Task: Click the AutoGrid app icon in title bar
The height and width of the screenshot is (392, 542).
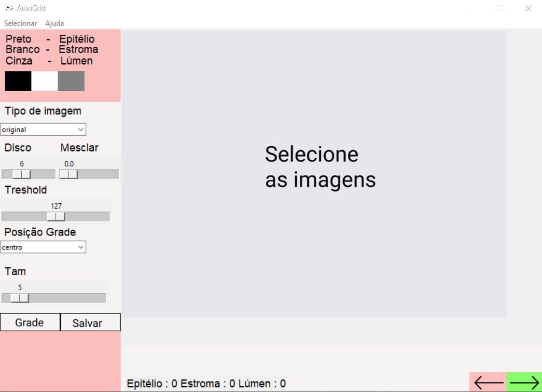Action: point(9,8)
